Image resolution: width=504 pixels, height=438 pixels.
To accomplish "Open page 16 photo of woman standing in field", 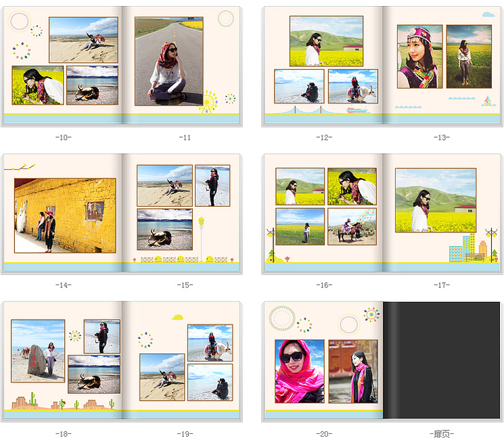I will 300,226.
